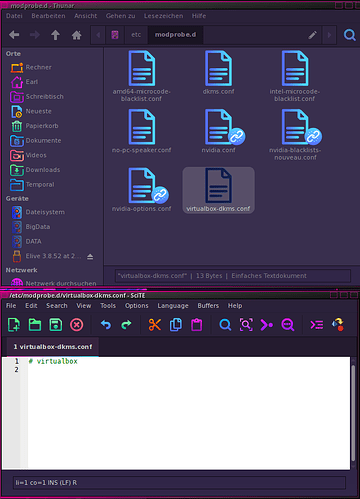Image resolution: width=360 pixels, height=499 pixels.
Task: Click Save icon in SciTE toolbar
Action: (56, 325)
